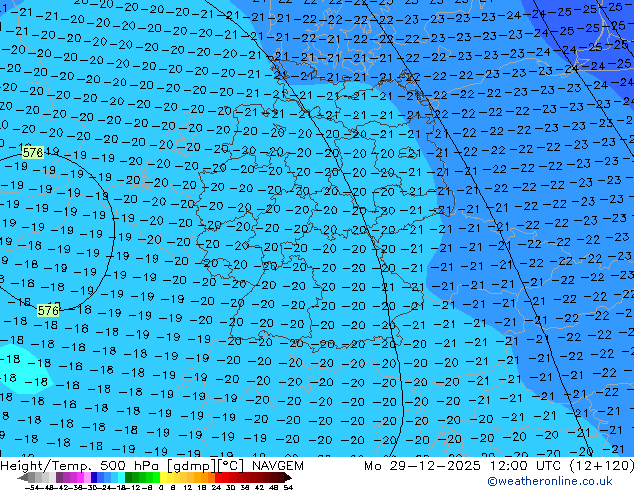Screen dimensions: 634x490
Task: Click the '0' legend value
Action: pyautogui.click(x=161, y=487)
